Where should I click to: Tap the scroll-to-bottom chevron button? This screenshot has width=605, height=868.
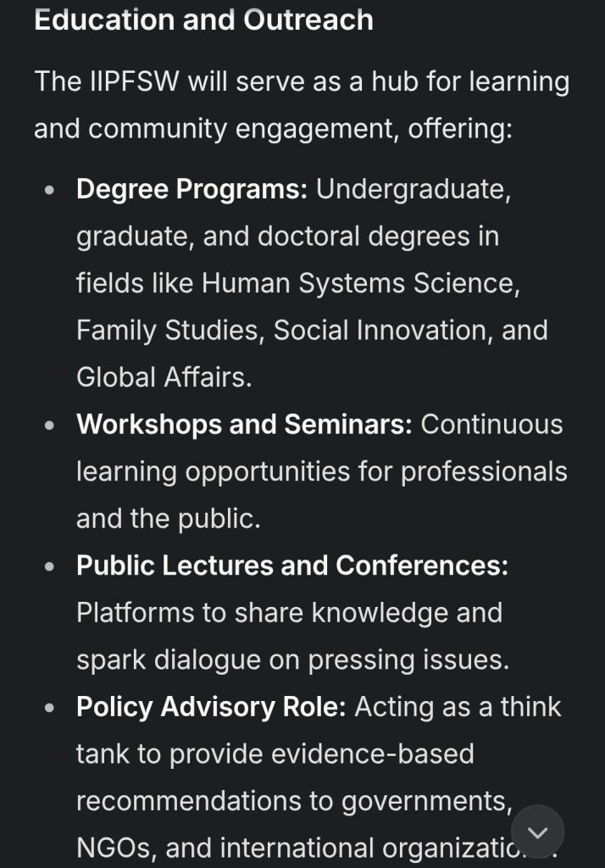click(x=538, y=832)
